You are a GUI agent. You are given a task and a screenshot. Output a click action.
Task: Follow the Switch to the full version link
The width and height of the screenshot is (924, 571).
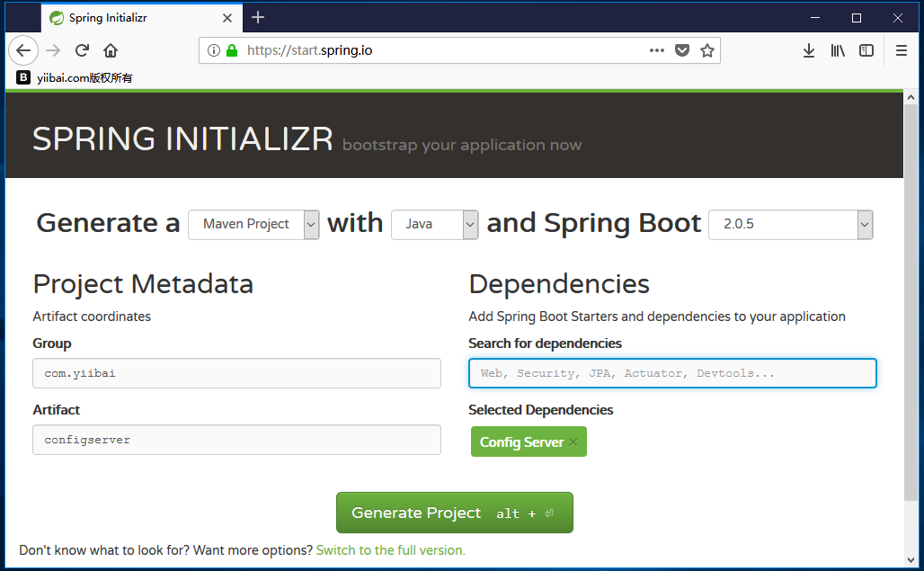pos(390,549)
